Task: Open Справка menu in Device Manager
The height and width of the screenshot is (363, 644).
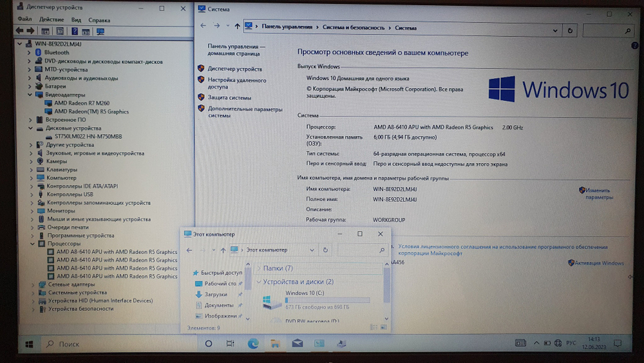Action: tap(99, 20)
